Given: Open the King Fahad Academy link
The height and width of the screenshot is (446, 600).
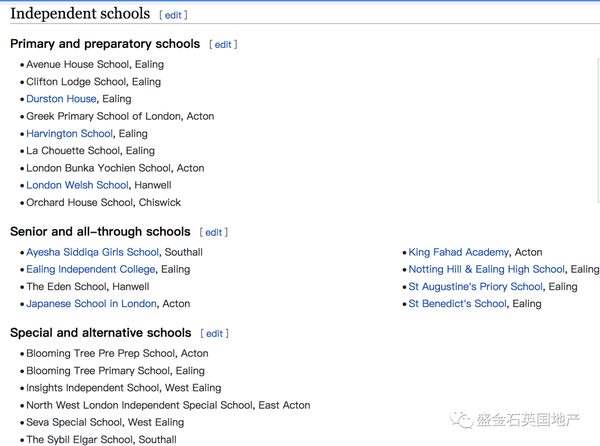Looking at the screenshot, I should (x=458, y=252).
